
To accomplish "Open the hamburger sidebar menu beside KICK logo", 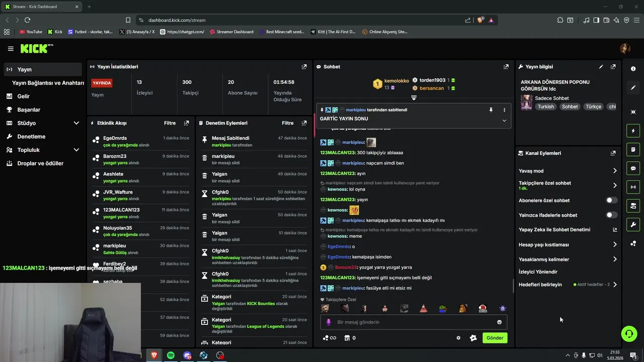I will [x=11, y=49].
